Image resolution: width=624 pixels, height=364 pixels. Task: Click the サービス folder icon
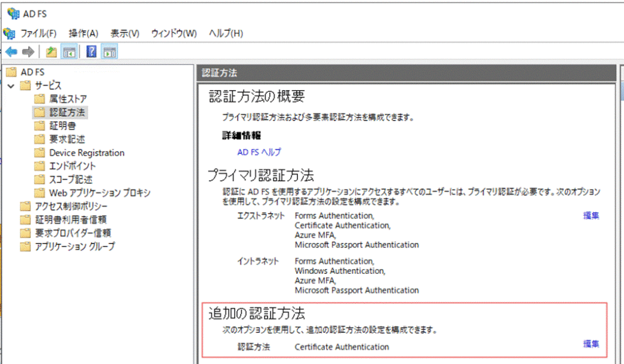tap(26, 85)
